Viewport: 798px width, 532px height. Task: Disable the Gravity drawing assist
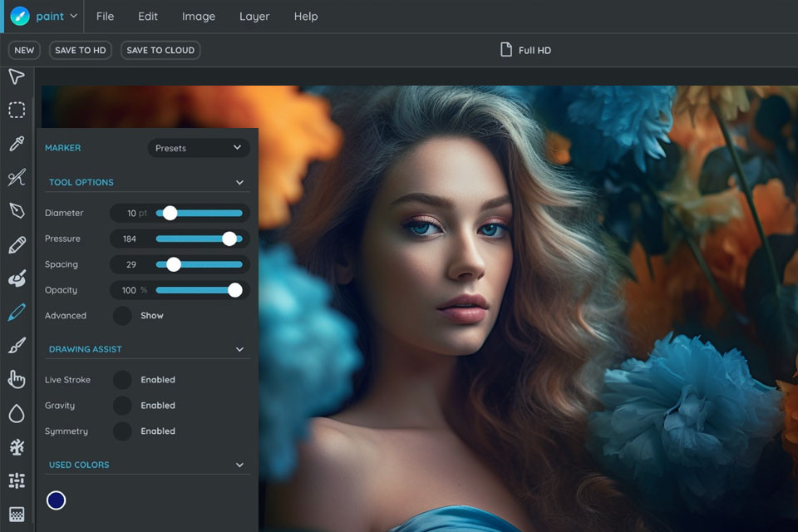122,405
